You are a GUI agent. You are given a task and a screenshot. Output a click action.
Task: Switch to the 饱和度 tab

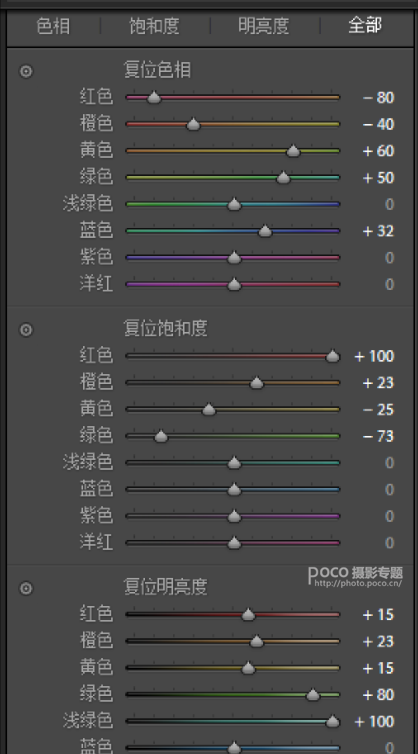(x=154, y=26)
